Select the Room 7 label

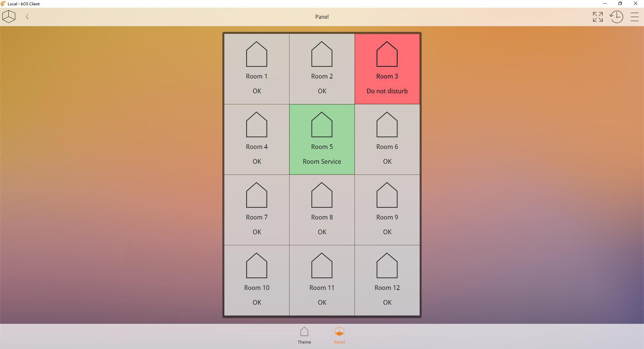tap(257, 217)
